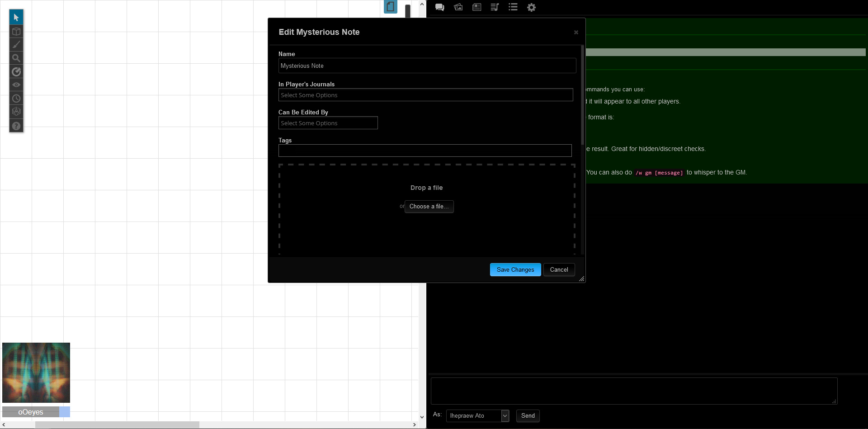Image resolution: width=868 pixels, height=429 pixels.
Task: Click the Save Changes button
Action: (x=515, y=270)
